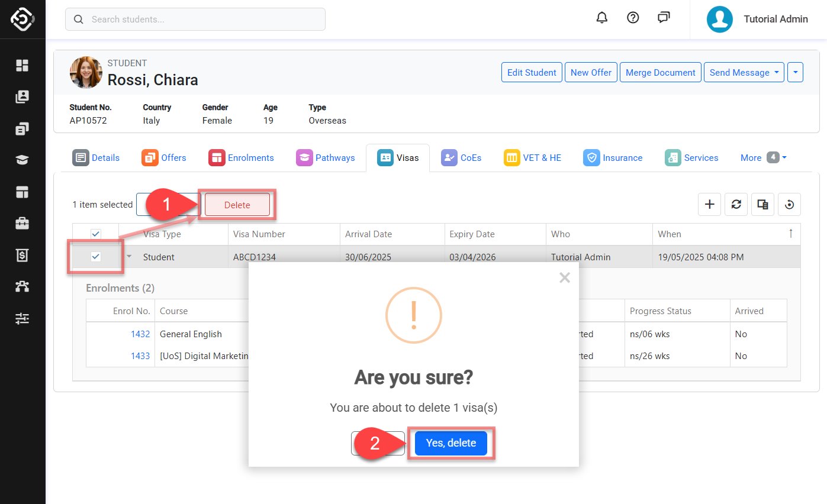Image resolution: width=827 pixels, height=504 pixels.
Task: Open the help question mark icon
Action: pos(633,18)
